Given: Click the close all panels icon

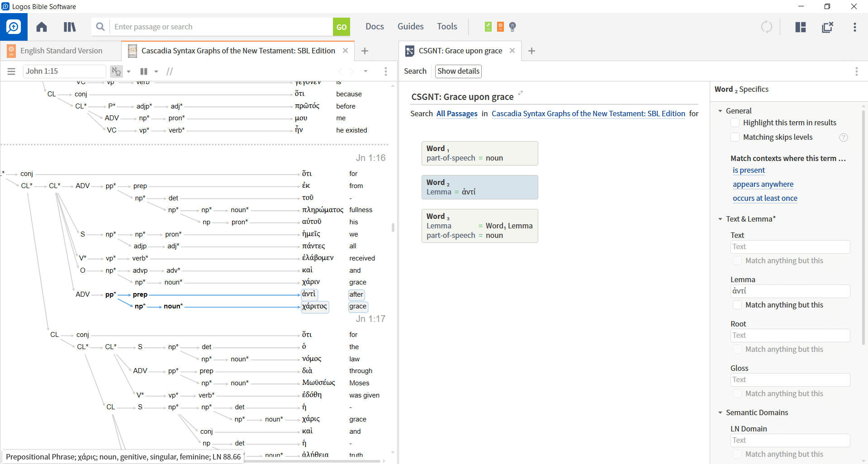Looking at the screenshot, I should pos(828,27).
